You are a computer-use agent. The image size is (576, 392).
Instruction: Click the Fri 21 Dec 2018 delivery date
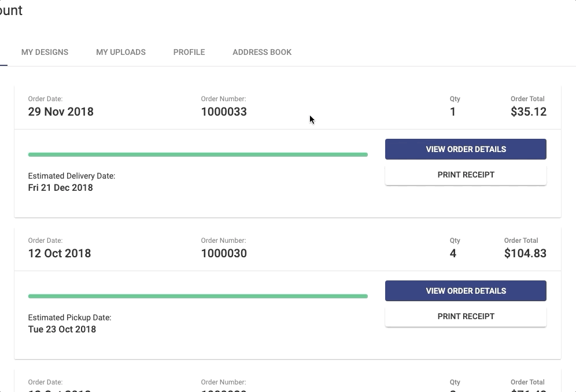tap(60, 188)
